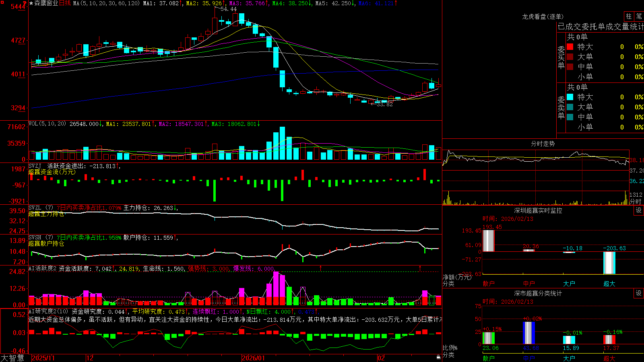
Task: Toggle the 分时 label under intraday chart
Action: 636,202
